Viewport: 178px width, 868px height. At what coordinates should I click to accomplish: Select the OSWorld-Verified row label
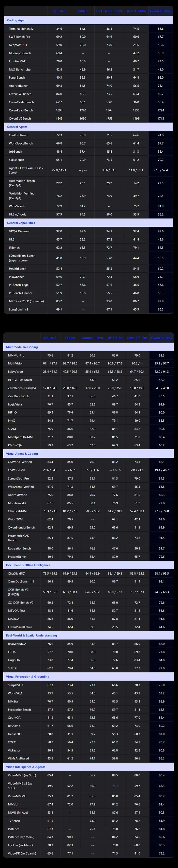click(x=20, y=462)
